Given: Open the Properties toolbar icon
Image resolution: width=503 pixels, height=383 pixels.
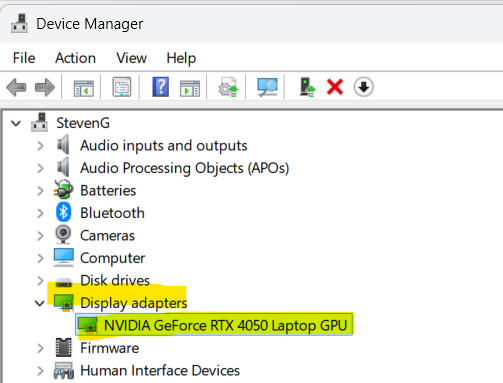Looking at the screenshot, I should [122, 87].
